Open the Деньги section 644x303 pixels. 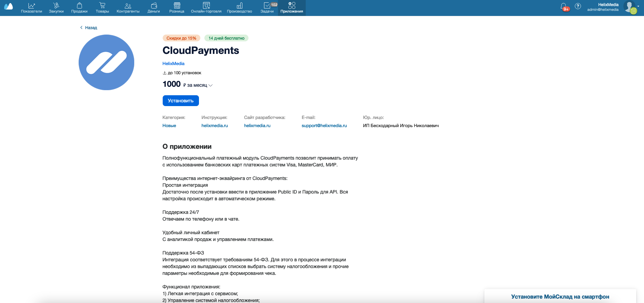pos(154,8)
